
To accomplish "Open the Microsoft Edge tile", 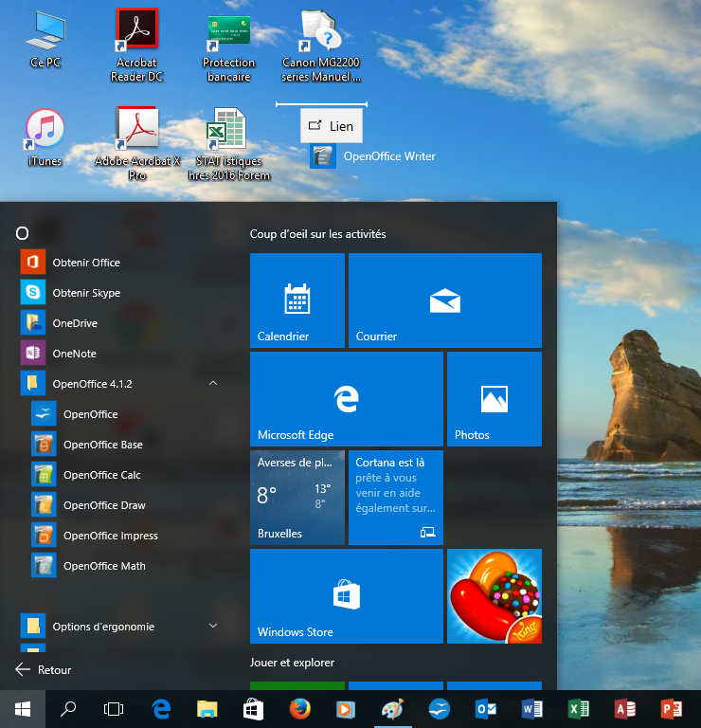I will click(x=347, y=399).
